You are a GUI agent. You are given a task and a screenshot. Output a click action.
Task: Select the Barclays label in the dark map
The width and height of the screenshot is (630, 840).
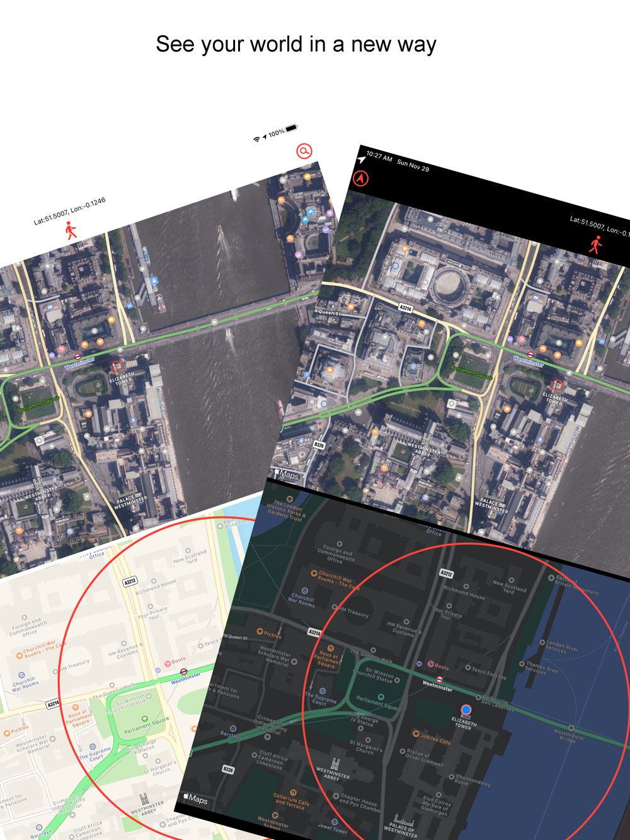tap(231, 735)
